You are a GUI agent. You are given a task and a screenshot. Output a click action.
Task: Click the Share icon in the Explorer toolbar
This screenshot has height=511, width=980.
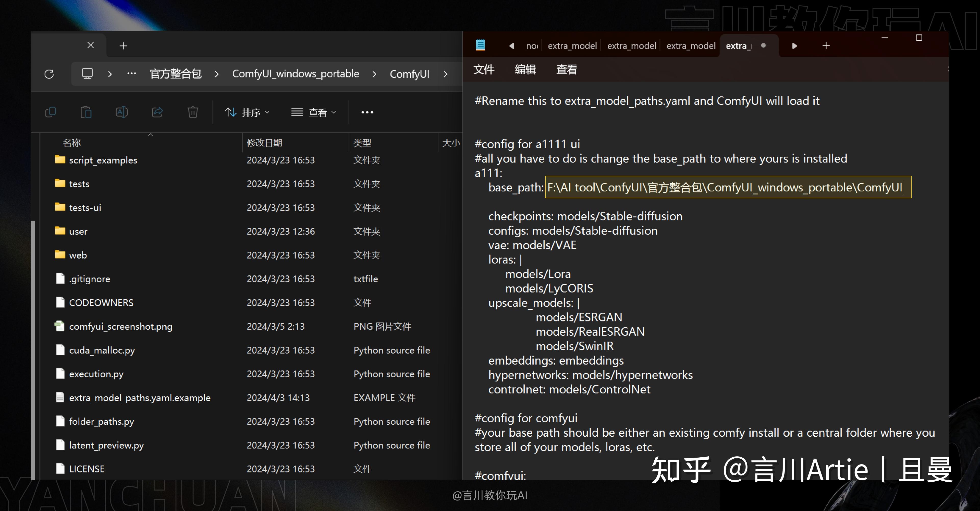click(x=157, y=112)
